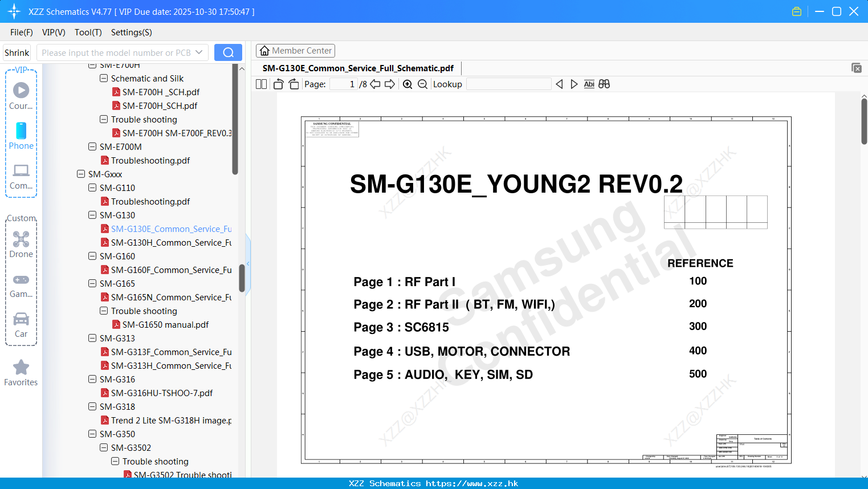868x489 pixels.
Task: Click the www.xzz.hk link in status bar
Action: pos(472,483)
